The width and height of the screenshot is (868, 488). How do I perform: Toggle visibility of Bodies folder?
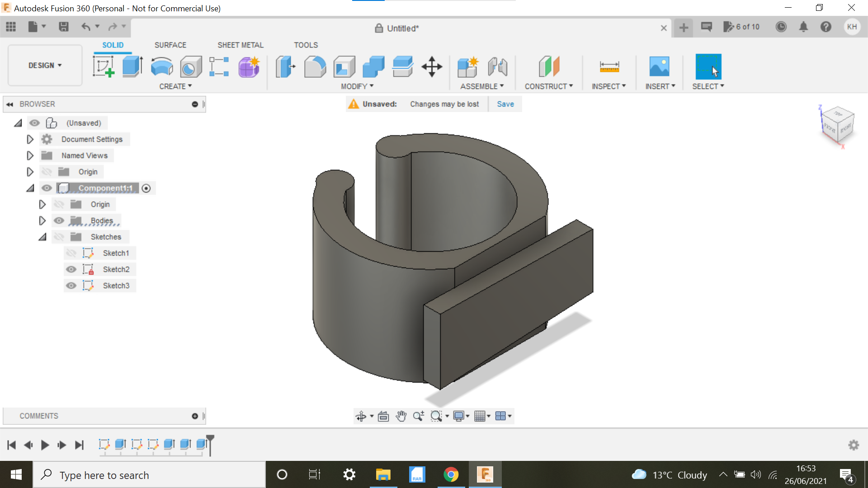[59, 221]
